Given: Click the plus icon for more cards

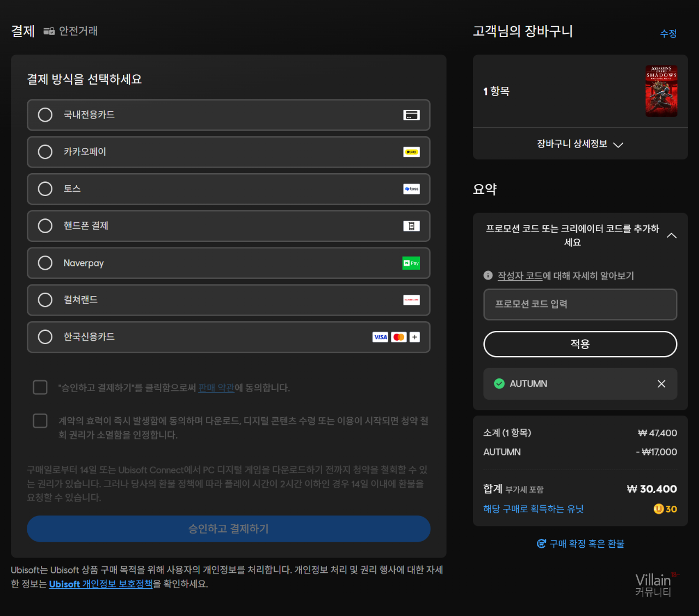Looking at the screenshot, I should click(415, 337).
